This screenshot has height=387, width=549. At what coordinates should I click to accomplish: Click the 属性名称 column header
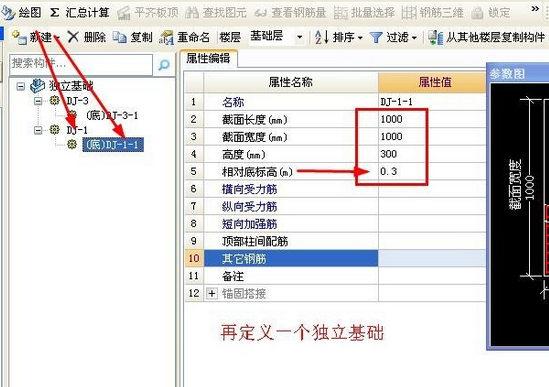coord(291,83)
